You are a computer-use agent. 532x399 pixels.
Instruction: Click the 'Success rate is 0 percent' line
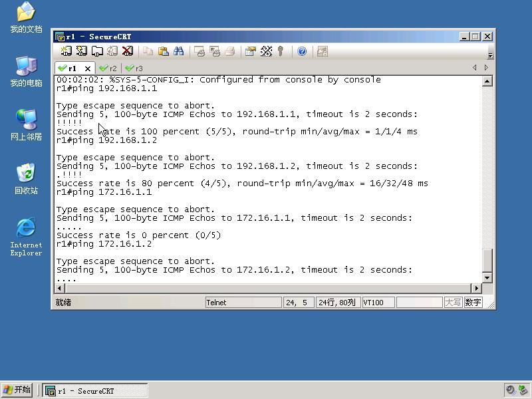[x=138, y=235]
